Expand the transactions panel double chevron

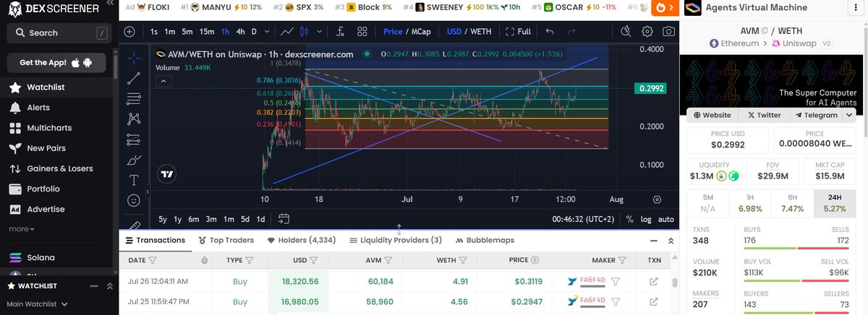[x=671, y=241]
